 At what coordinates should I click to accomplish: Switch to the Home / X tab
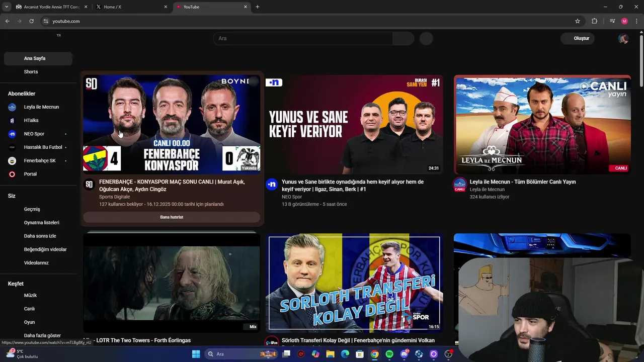[132, 7]
